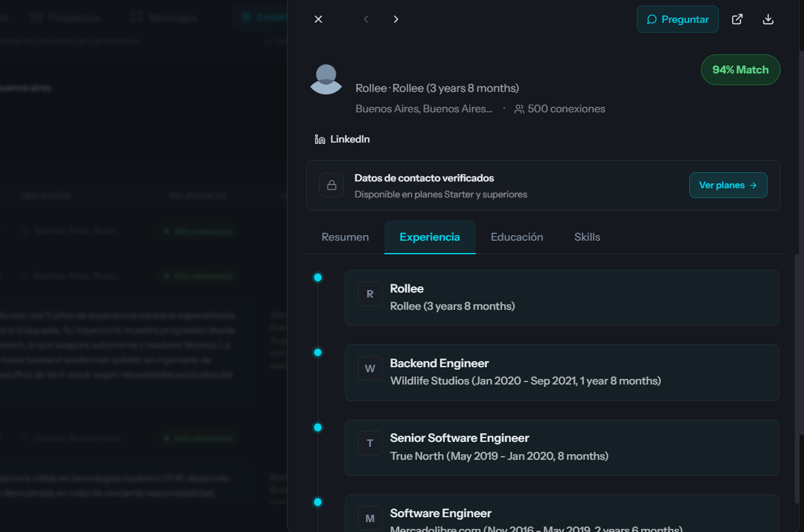Click the Senior Software Engineer job title
The width and height of the screenshot is (804, 532).
pos(460,438)
